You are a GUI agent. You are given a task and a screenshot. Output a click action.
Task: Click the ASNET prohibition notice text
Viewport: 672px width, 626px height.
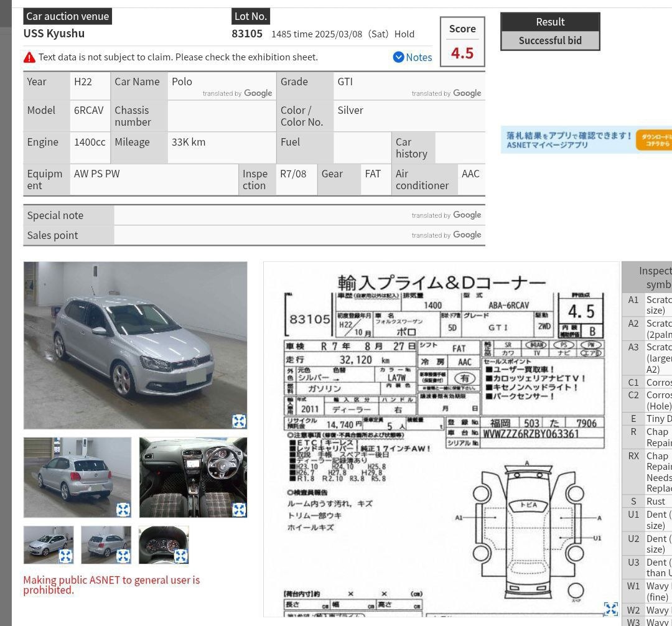point(111,585)
